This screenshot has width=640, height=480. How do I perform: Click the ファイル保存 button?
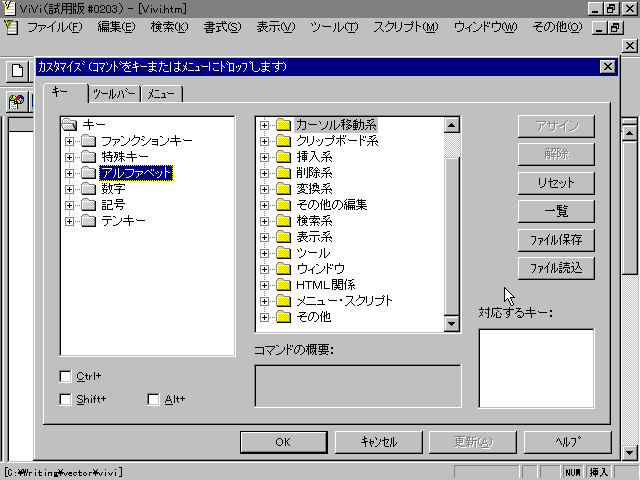(x=556, y=240)
